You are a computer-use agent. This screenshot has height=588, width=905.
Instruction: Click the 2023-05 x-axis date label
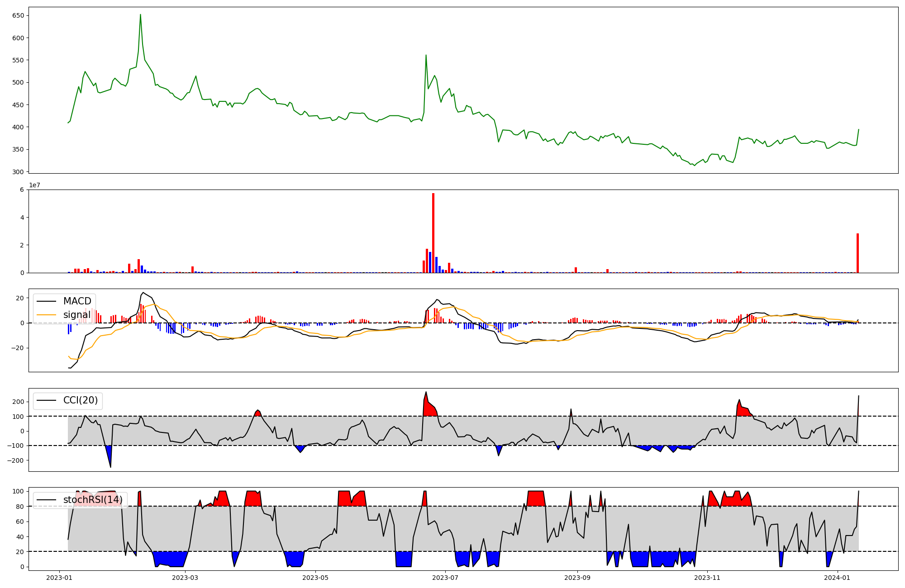pos(315,578)
